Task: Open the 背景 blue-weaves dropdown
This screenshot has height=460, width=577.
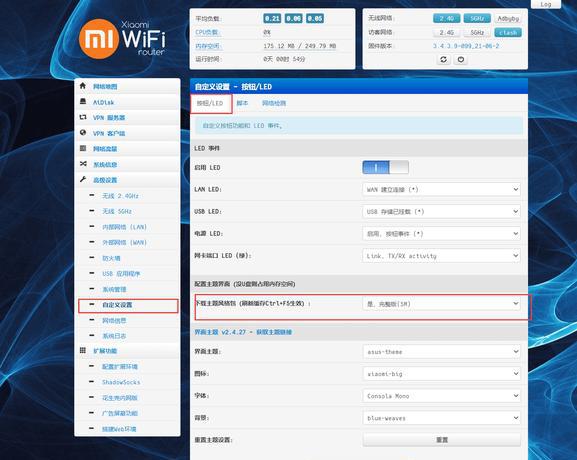Action: pyautogui.click(x=441, y=418)
